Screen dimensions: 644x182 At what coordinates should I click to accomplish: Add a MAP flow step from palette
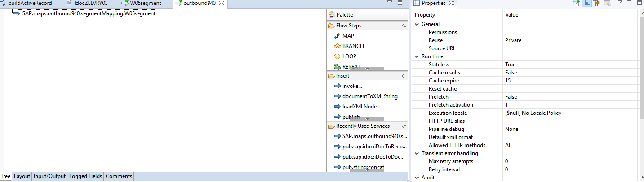pos(344,35)
